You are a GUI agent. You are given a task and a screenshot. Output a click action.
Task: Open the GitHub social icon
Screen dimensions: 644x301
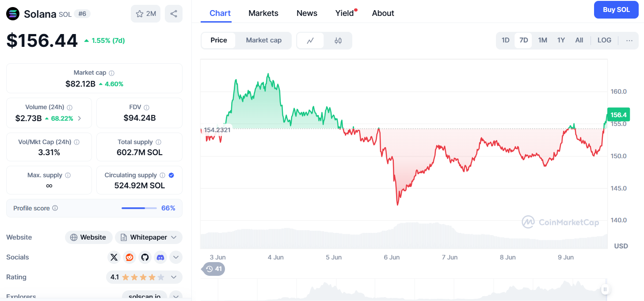(145, 257)
